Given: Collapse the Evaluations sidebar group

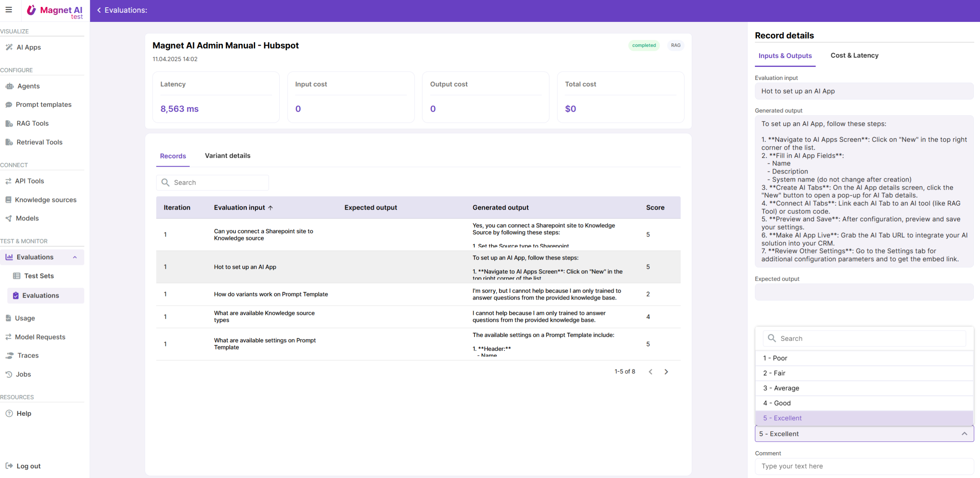Looking at the screenshot, I should (75, 257).
